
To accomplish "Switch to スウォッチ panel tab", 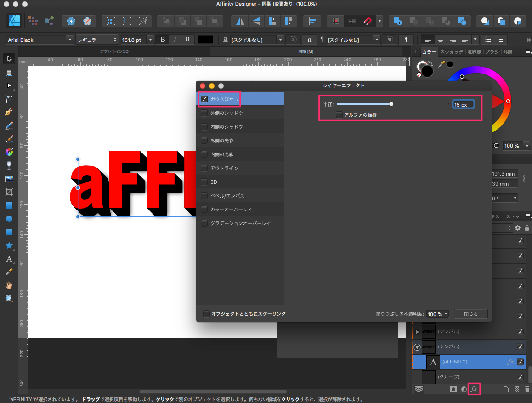I will (452, 52).
